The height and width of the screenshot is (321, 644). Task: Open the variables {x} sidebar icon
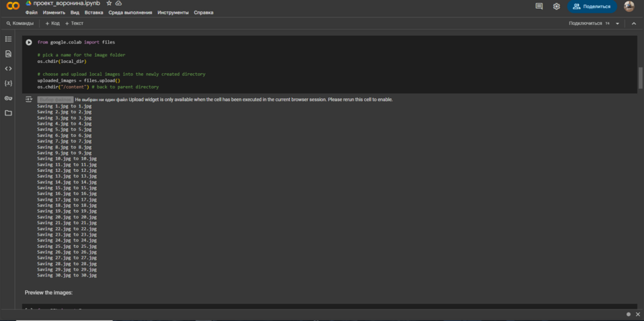(x=8, y=83)
